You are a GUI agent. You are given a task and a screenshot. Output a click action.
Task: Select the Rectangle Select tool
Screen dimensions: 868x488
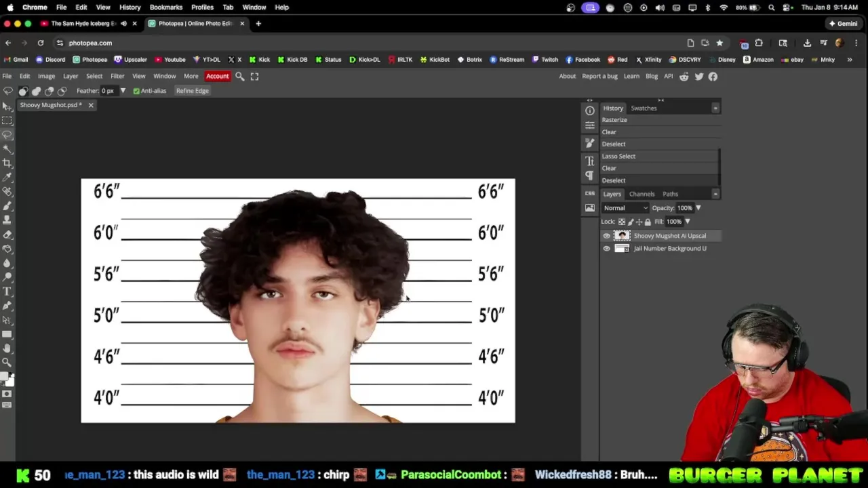7,121
